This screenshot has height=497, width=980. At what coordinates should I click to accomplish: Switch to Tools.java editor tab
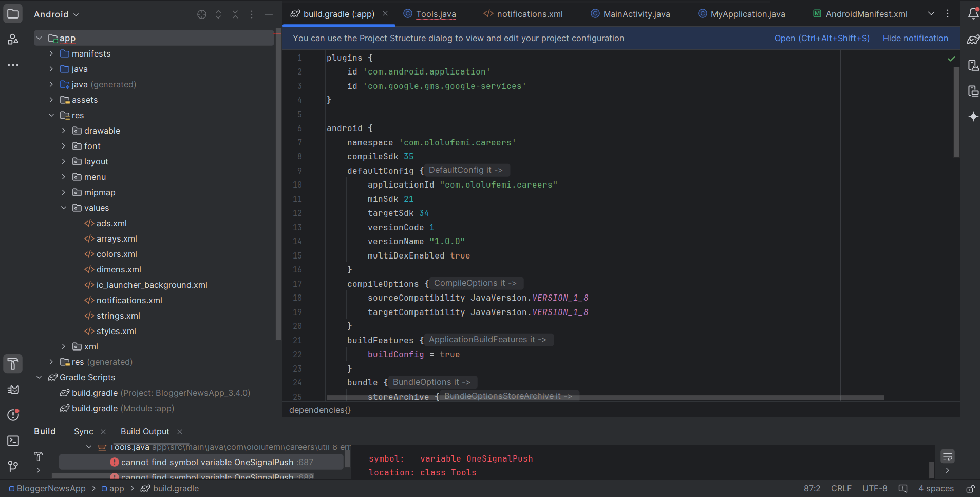click(x=429, y=14)
